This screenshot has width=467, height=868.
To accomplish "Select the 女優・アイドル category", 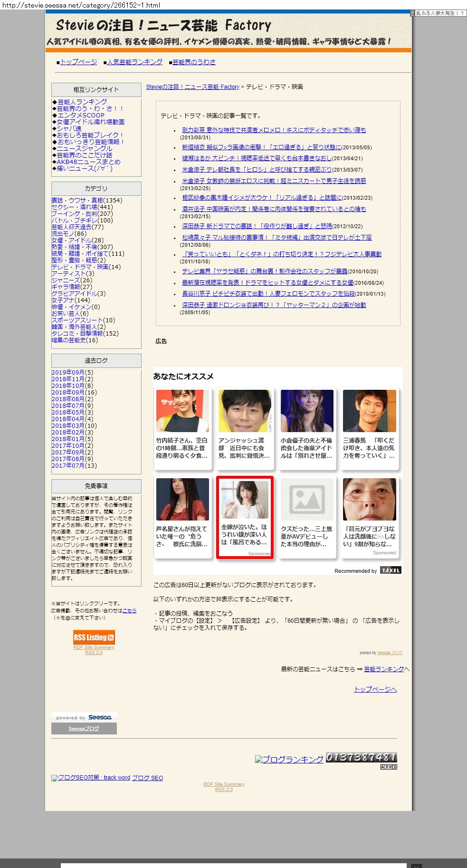I will (71, 240).
